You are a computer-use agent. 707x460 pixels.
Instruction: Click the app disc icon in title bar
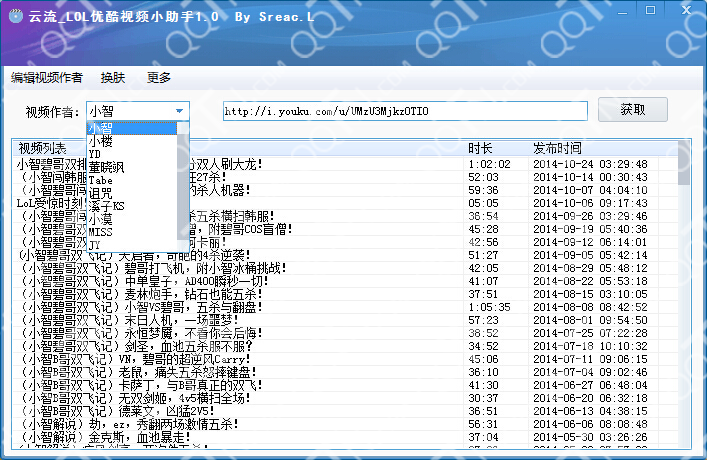(x=16, y=16)
